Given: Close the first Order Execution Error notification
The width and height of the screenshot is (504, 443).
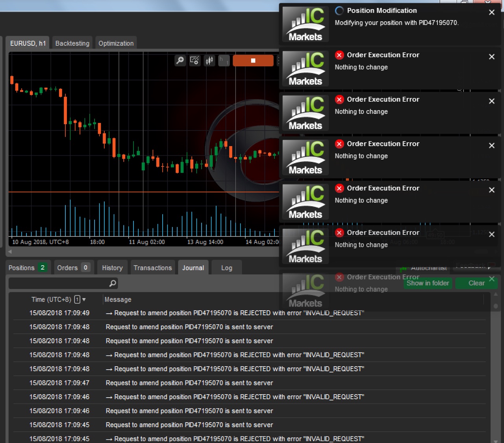Looking at the screenshot, I should coord(492,57).
